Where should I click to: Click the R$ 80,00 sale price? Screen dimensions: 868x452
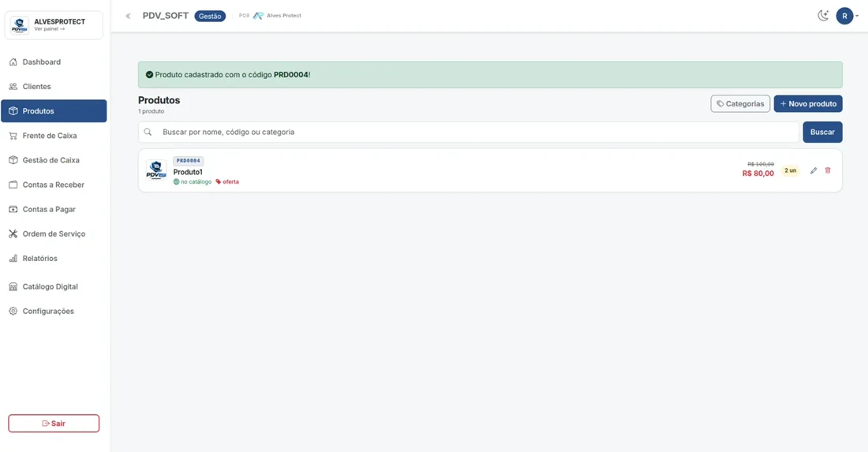point(758,174)
